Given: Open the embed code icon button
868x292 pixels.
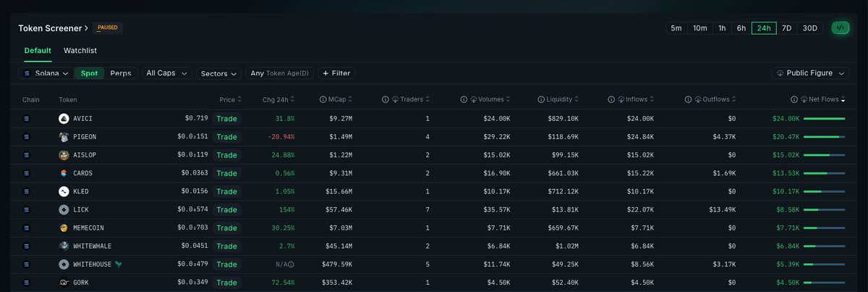Looking at the screenshot, I should point(839,28).
